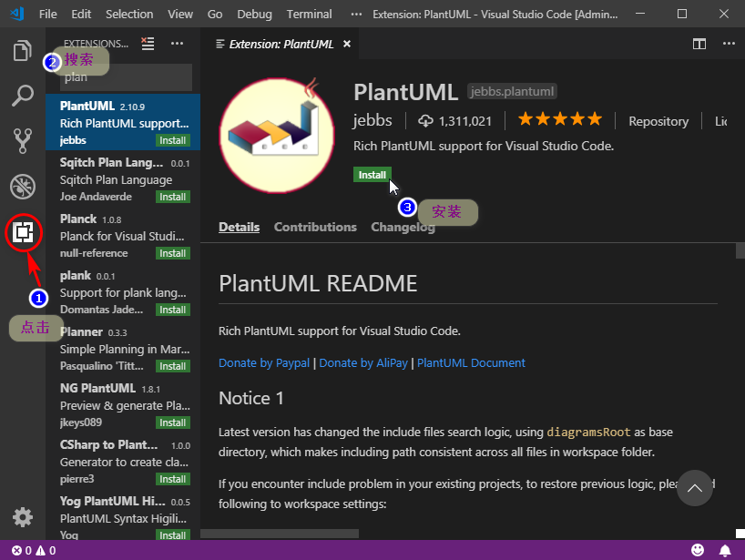Screen dimensions: 745x560
Task: Click the feedback smiley in status bar
Action: pyautogui.click(x=697, y=550)
